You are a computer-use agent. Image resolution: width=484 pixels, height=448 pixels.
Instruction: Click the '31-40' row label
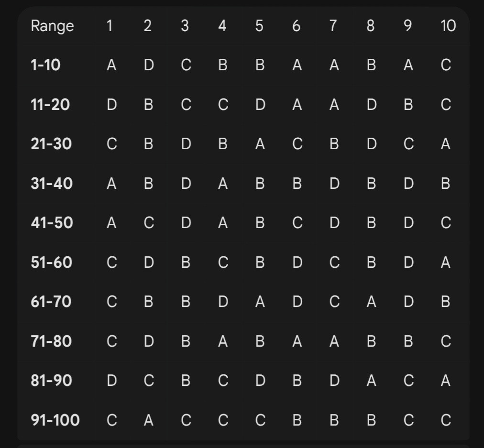52,184
